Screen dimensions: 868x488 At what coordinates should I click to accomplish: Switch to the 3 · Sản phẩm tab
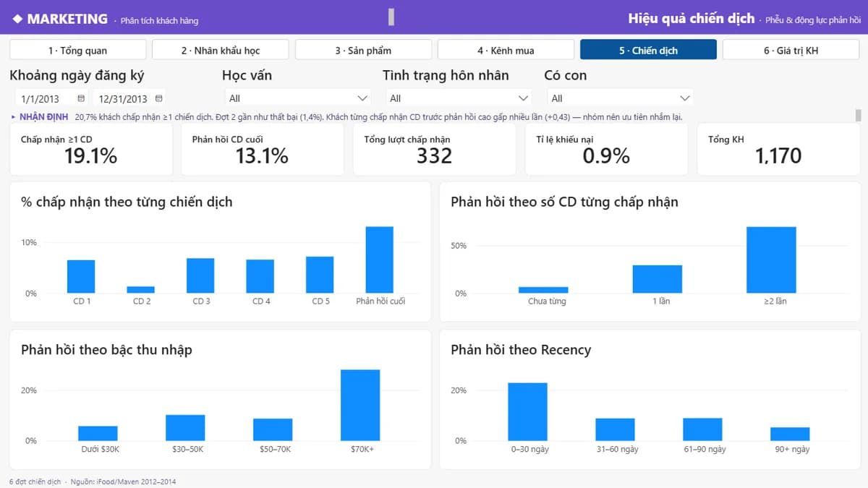pyautogui.click(x=363, y=50)
